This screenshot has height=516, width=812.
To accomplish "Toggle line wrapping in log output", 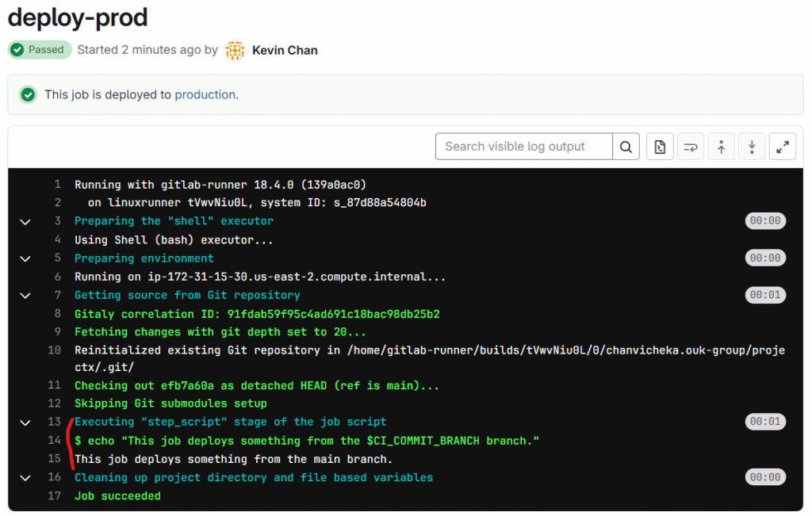I will (x=691, y=147).
